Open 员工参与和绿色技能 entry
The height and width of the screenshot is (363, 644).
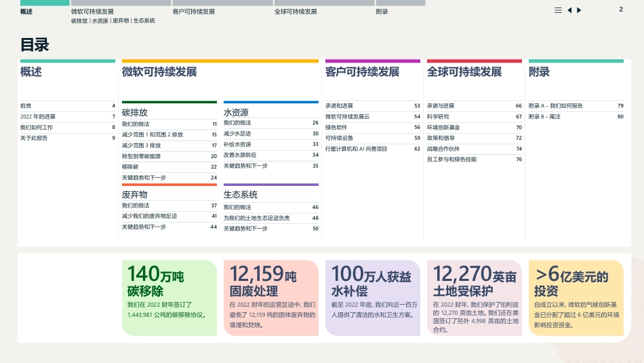pos(475,159)
